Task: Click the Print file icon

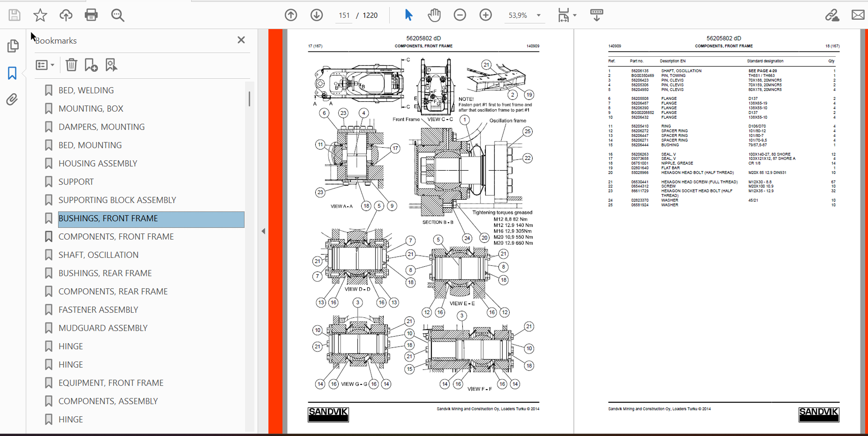Action: pos(91,15)
